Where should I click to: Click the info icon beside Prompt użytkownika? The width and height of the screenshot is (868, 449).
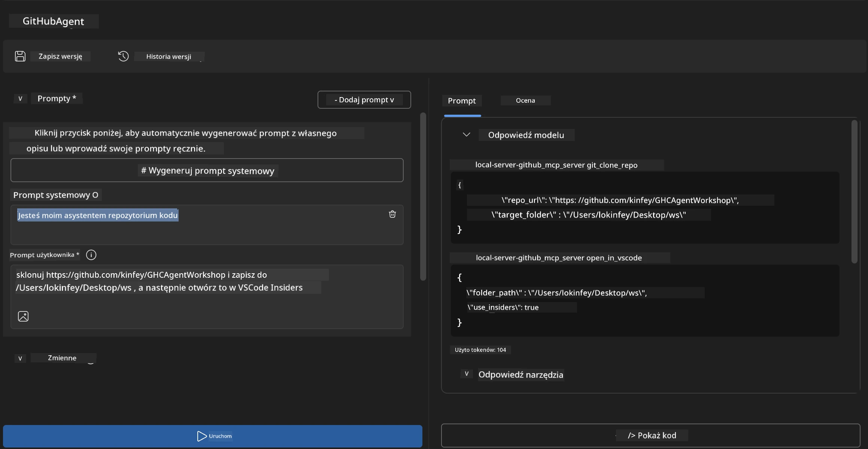(x=91, y=255)
